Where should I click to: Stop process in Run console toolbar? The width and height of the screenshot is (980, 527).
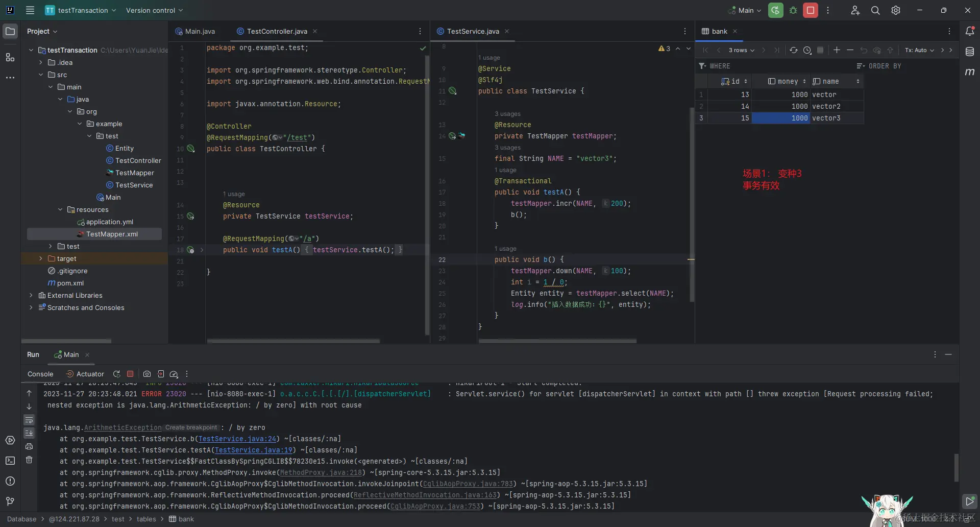130,374
